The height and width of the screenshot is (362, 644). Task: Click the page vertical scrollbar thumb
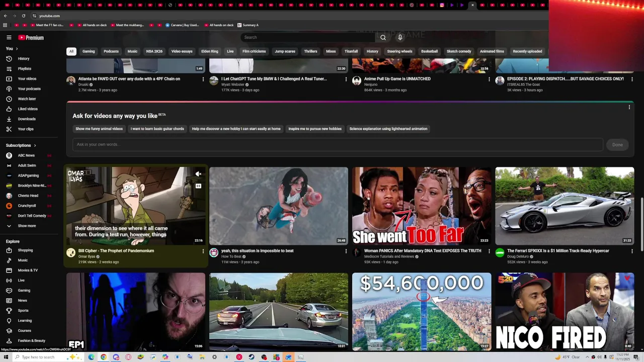click(x=641, y=224)
